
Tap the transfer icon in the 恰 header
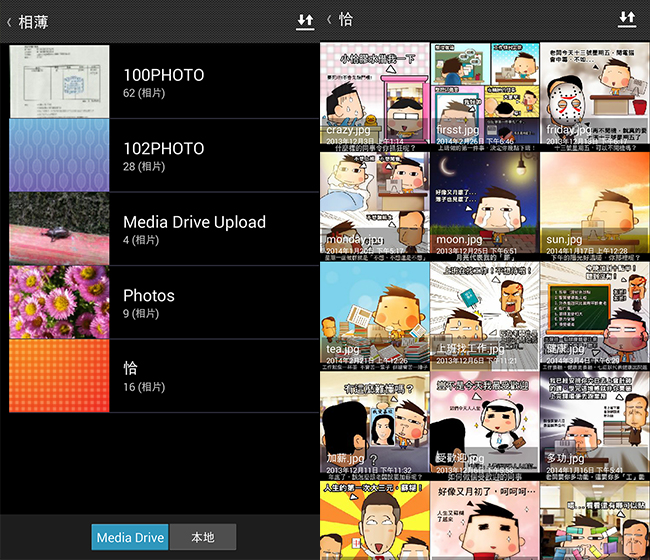pos(627,19)
